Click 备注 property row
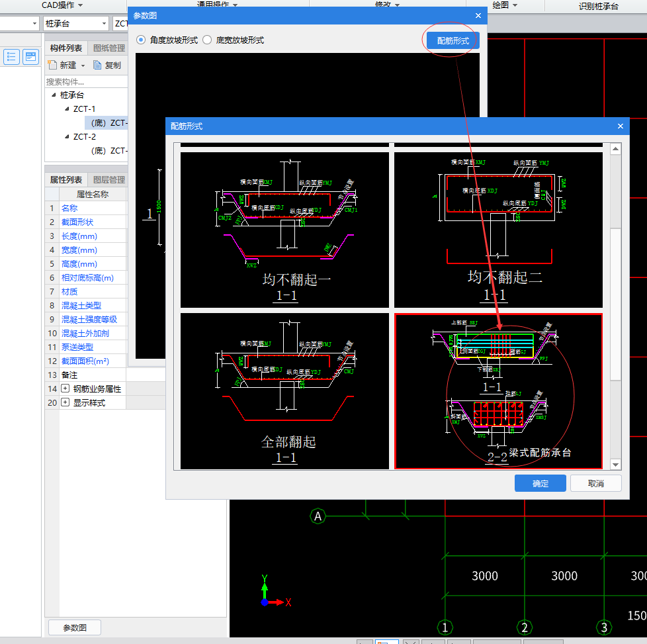 (85, 375)
